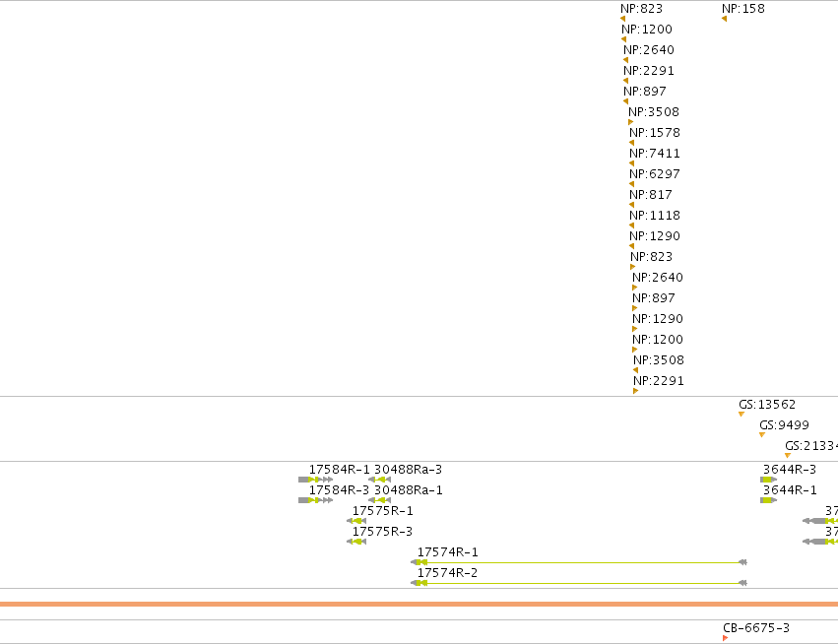
Task: Select the 17575R-1 gene model glyph
Action: (356, 521)
